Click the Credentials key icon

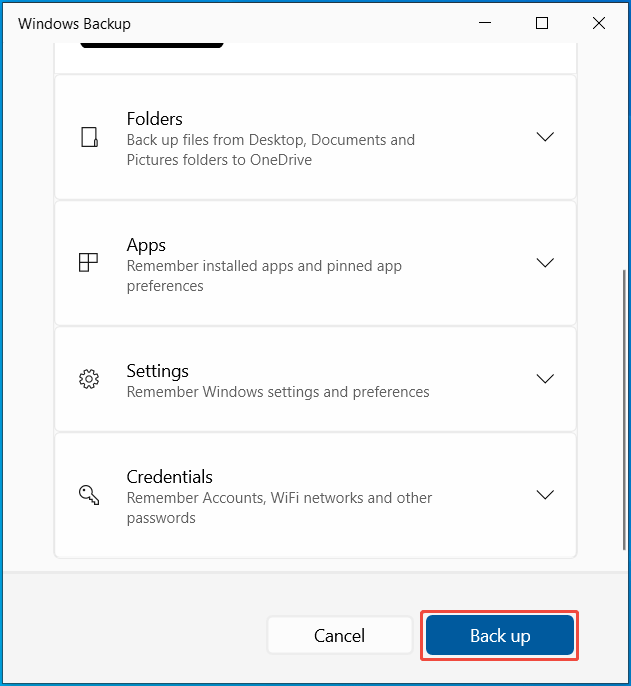89,495
